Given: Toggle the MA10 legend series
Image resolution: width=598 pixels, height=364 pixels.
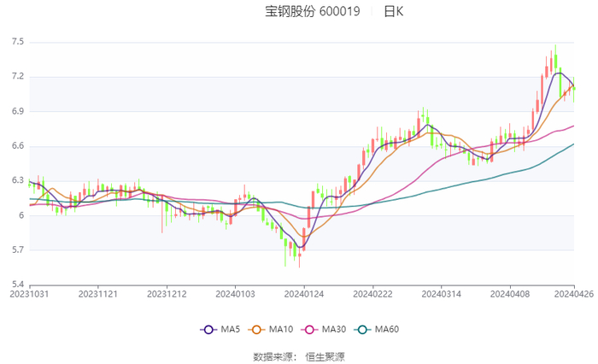Looking at the screenshot, I should click(x=271, y=329).
